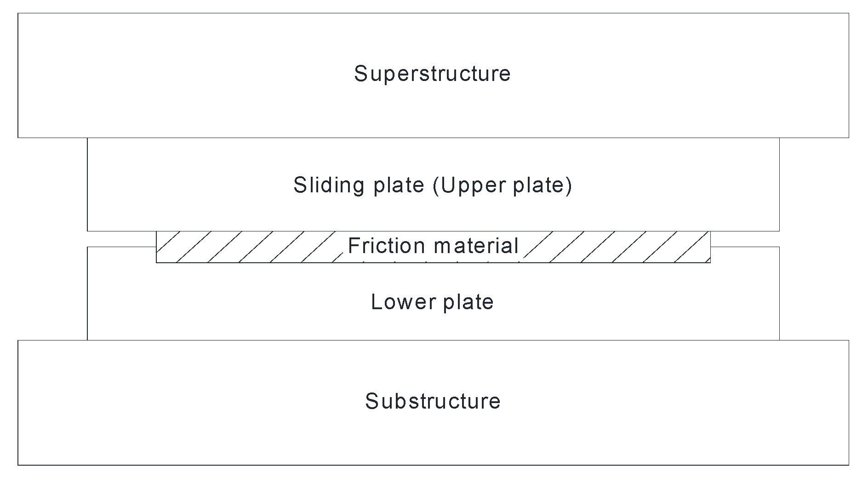
Task: Select the bottom-right corner of the Substructure box
Action: pos(849,465)
